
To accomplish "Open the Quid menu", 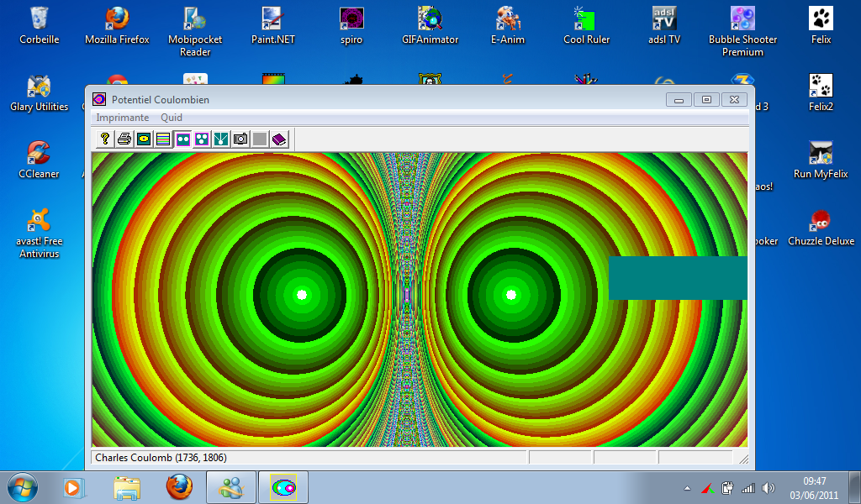I will (172, 118).
